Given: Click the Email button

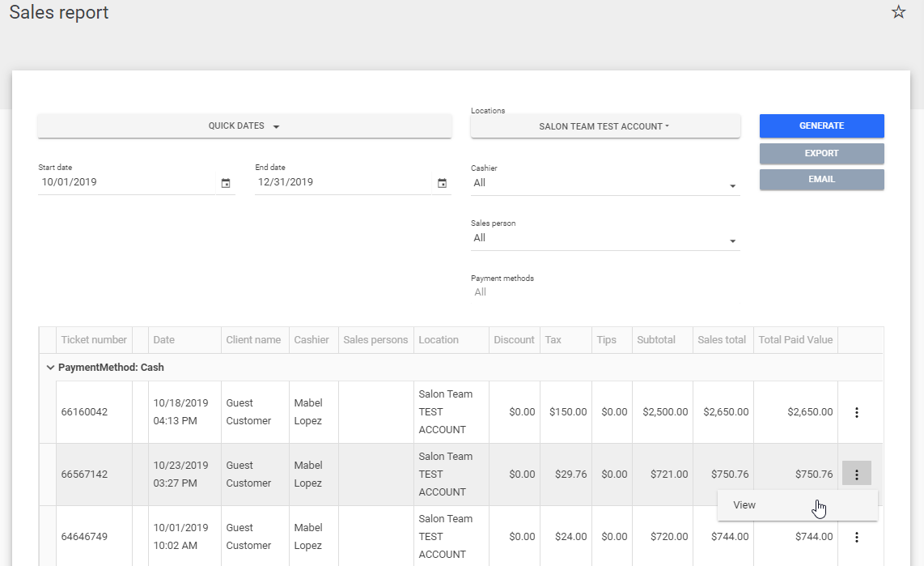Looking at the screenshot, I should [x=821, y=180].
